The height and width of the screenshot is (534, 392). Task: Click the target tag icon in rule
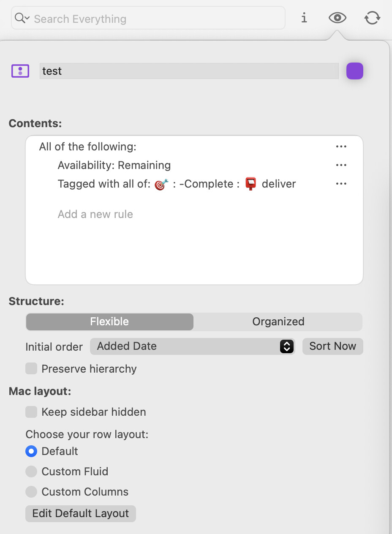click(x=161, y=184)
